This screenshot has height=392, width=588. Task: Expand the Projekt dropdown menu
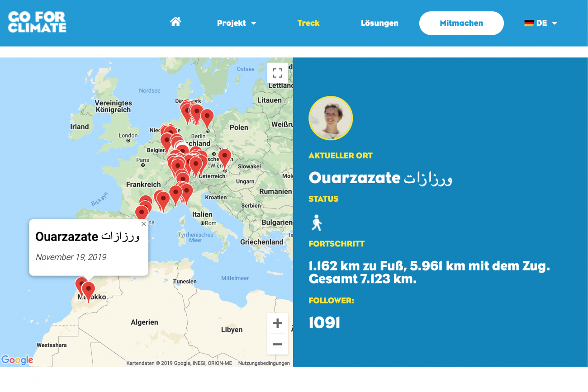(236, 23)
